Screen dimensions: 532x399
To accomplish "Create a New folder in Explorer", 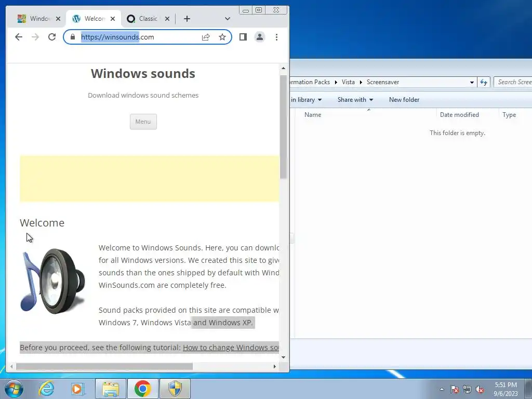I will [x=404, y=100].
